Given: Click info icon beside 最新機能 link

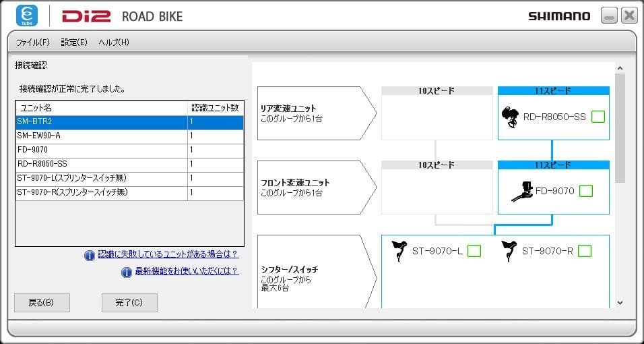Looking at the screenshot, I should tap(127, 272).
